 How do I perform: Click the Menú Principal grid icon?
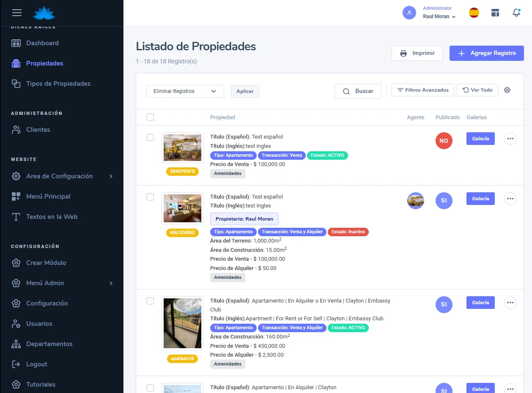(x=16, y=196)
